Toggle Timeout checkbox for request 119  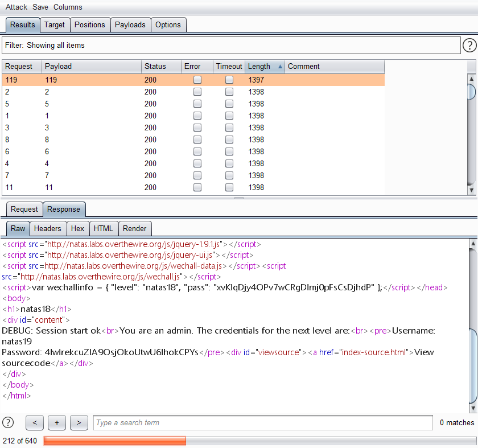[229, 80]
